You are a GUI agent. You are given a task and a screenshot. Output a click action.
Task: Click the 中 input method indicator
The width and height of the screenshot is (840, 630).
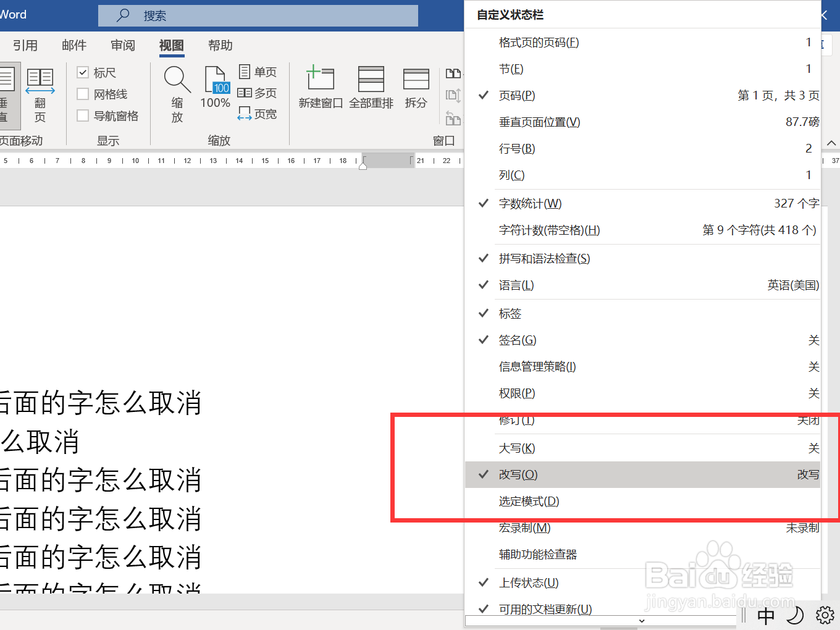pos(765,616)
